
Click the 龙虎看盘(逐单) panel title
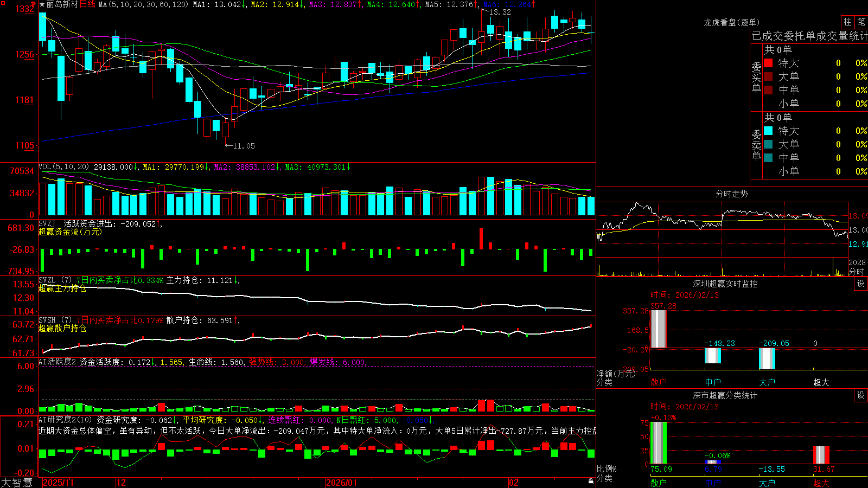point(731,22)
